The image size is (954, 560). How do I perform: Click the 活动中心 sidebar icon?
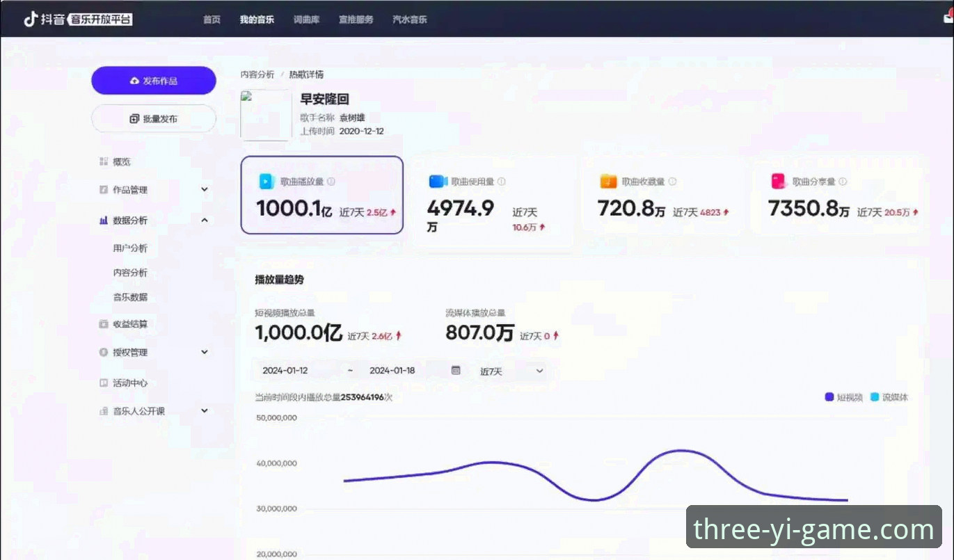pos(104,383)
